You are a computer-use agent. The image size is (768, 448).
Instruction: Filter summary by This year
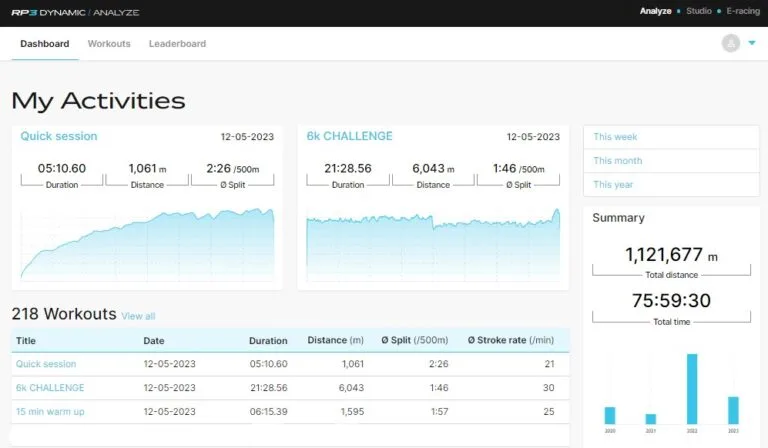click(613, 185)
